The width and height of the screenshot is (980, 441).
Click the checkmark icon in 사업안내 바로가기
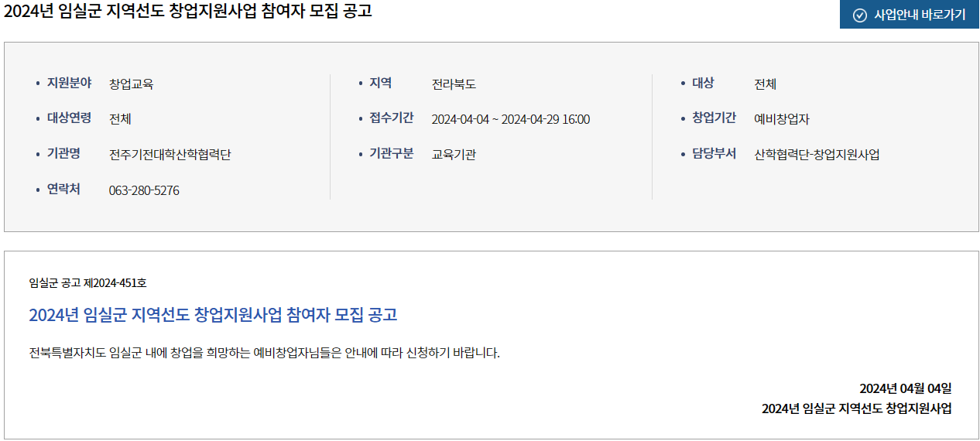(860, 15)
